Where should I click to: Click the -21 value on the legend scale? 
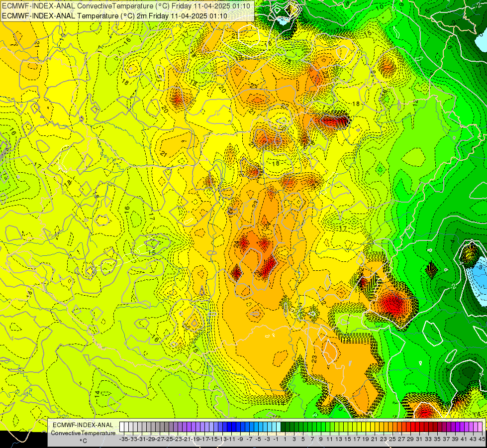187,440
